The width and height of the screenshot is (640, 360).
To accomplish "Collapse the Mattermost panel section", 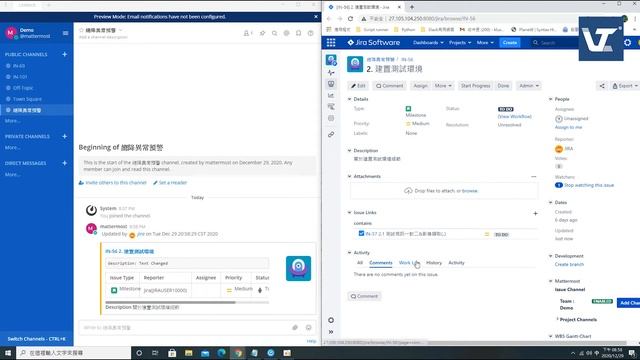I will click(x=550, y=281).
